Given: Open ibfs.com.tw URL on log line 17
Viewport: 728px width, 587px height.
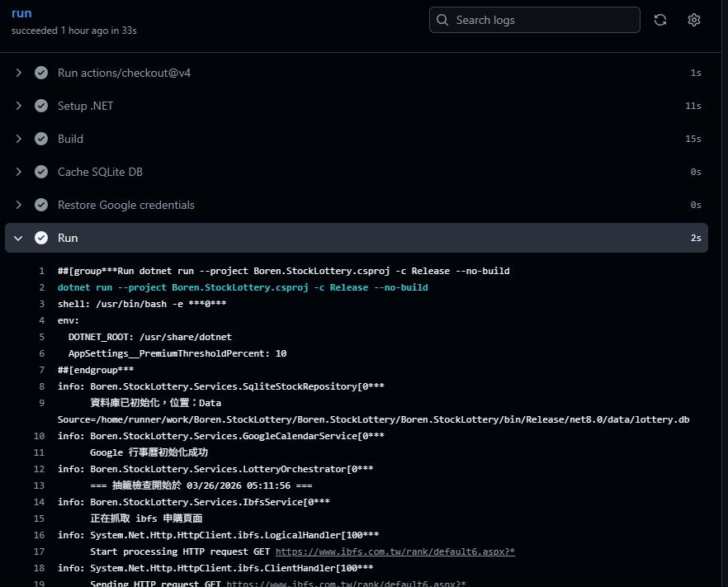Looking at the screenshot, I should [x=395, y=551].
